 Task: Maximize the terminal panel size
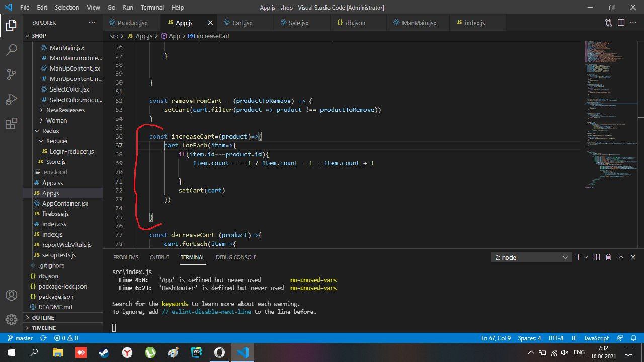click(621, 257)
